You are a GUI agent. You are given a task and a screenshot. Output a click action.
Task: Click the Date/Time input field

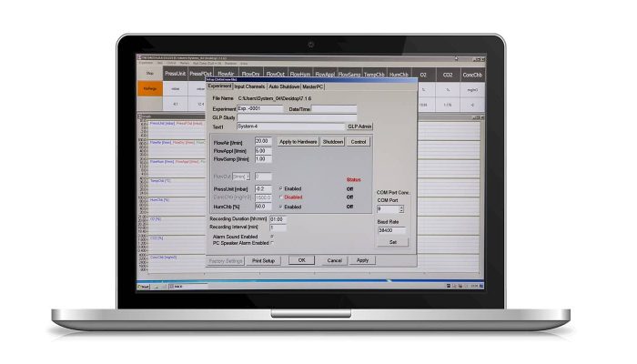click(x=334, y=109)
